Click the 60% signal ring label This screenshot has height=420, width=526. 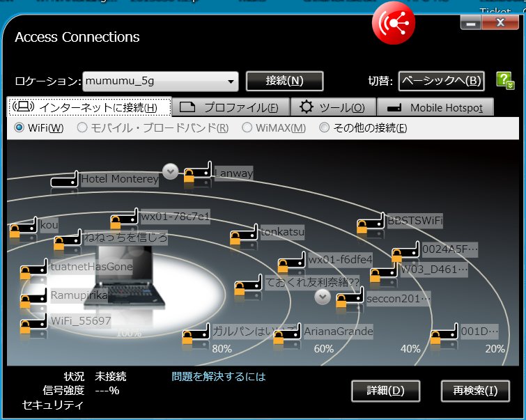pos(324,349)
